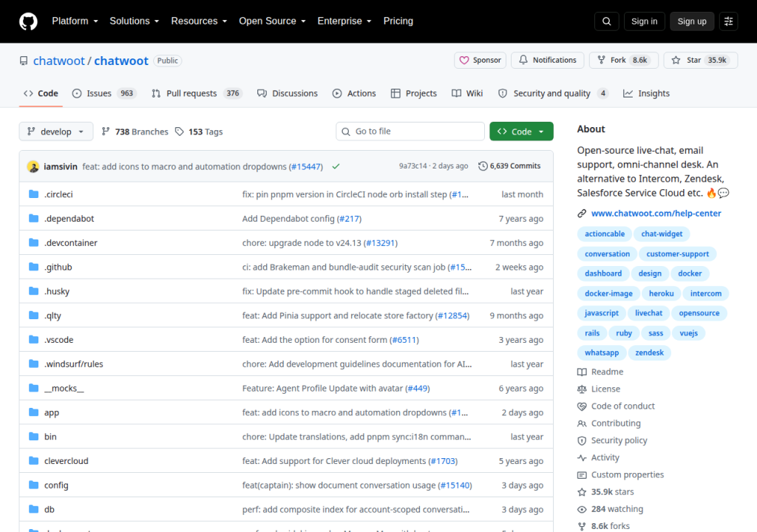Open the Code of conduct link

pyautogui.click(x=622, y=406)
